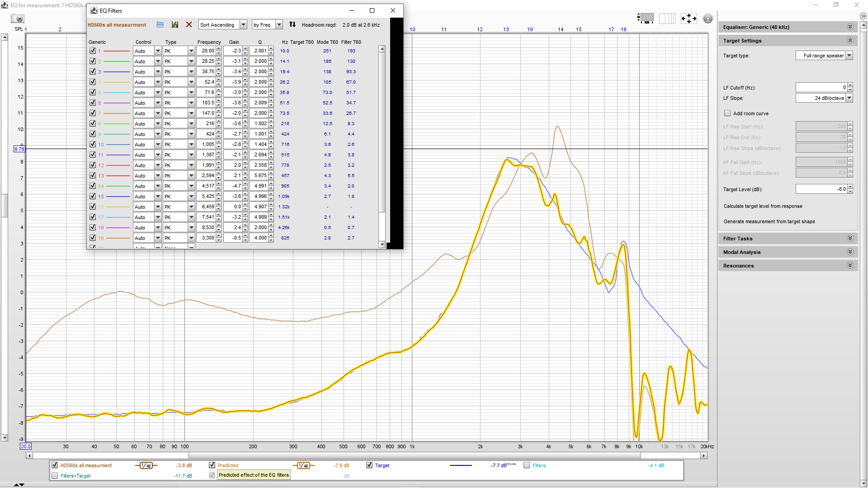Enable the Add room curve checkbox
Image resolution: width=868 pixels, height=488 pixels.
(727, 113)
